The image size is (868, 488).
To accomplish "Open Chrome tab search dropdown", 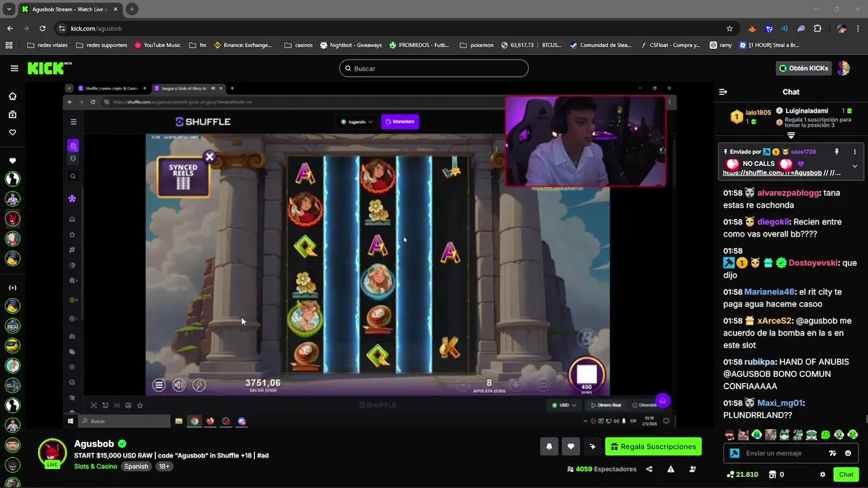I will [x=9, y=9].
